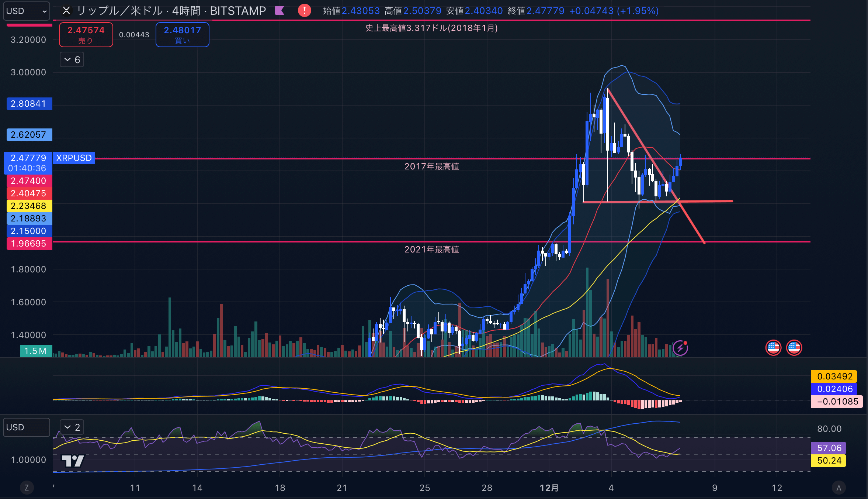Click the Z timezone button
868x499 pixels.
27,488
